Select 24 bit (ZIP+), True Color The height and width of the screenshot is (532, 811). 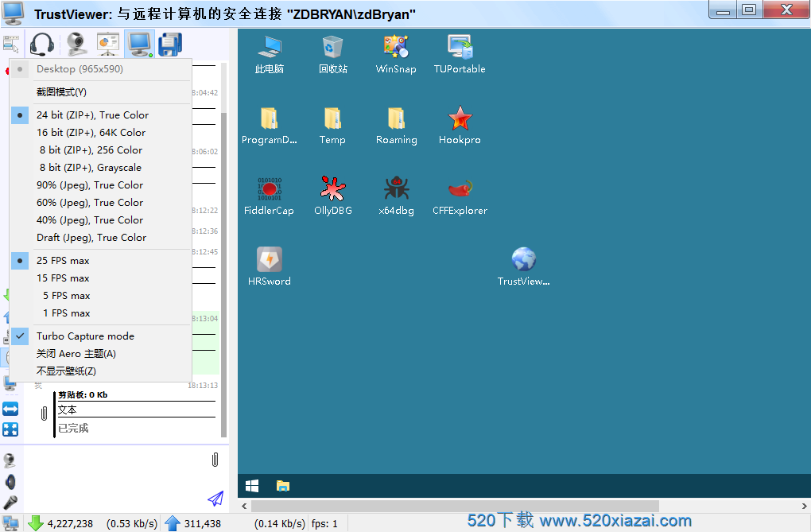[x=101, y=115]
